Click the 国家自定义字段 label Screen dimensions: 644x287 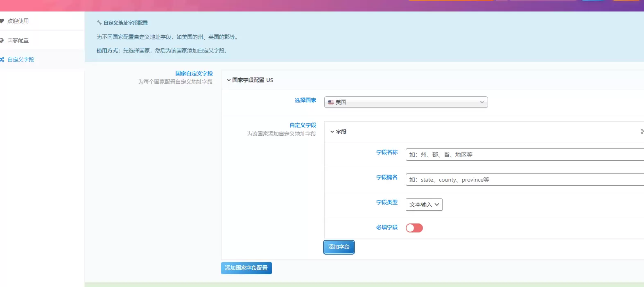tap(194, 73)
